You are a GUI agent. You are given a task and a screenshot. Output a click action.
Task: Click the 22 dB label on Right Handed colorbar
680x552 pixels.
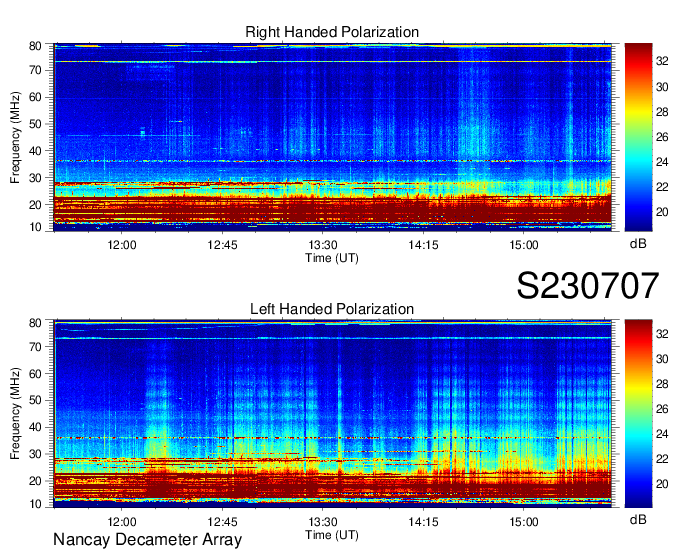662,187
